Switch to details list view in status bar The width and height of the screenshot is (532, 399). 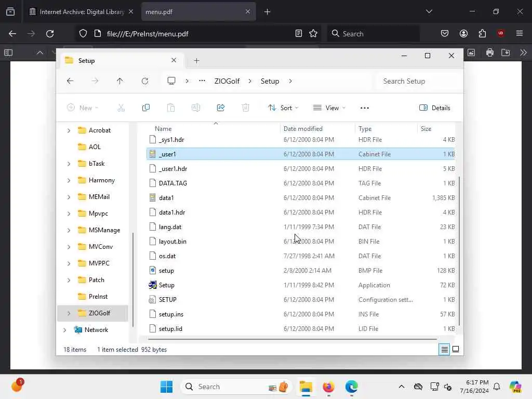pos(445,349)
